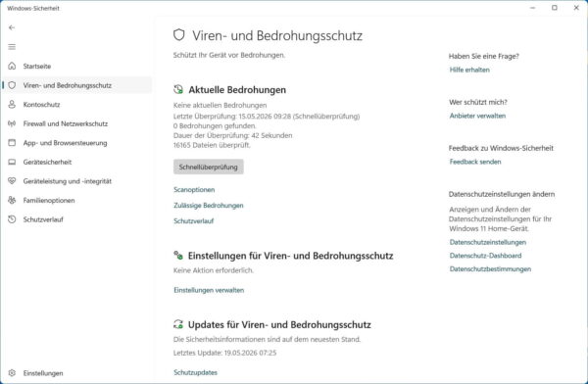Go to App- und Browsersteuerung
Viewport: 588px width, 384px height.
coord(76,142)
